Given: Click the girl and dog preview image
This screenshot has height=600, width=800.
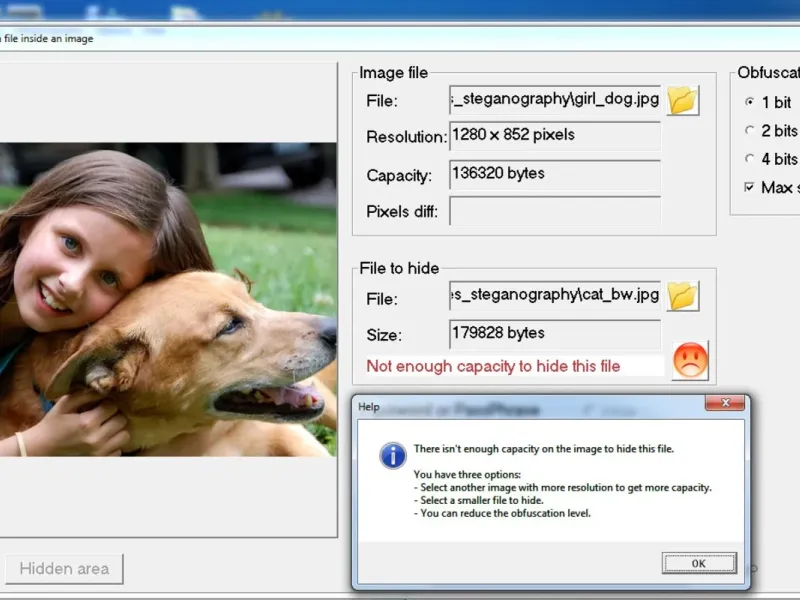Looking at the screenshot, I should 168,299.
